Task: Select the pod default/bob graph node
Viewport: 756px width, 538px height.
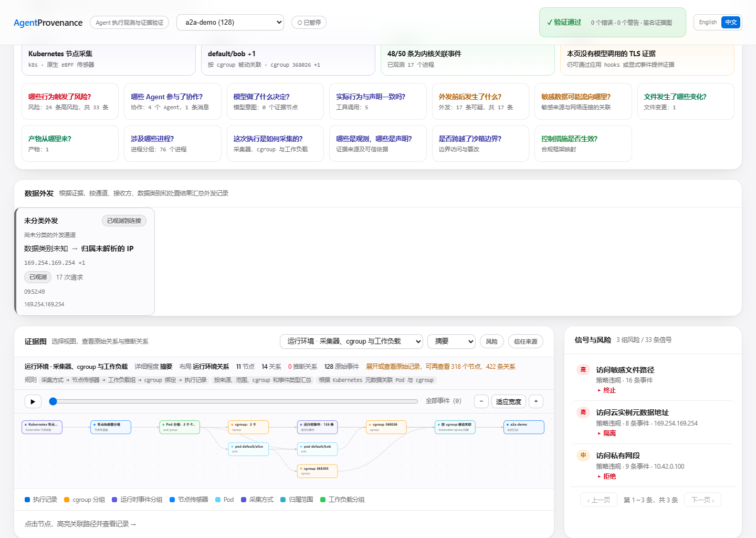Action: pyautogui.click(x=317, y=449)
